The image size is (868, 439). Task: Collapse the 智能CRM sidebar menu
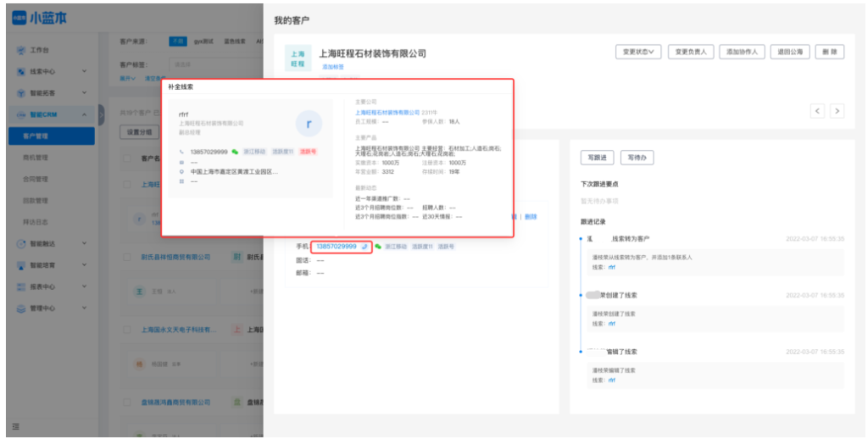84,114
